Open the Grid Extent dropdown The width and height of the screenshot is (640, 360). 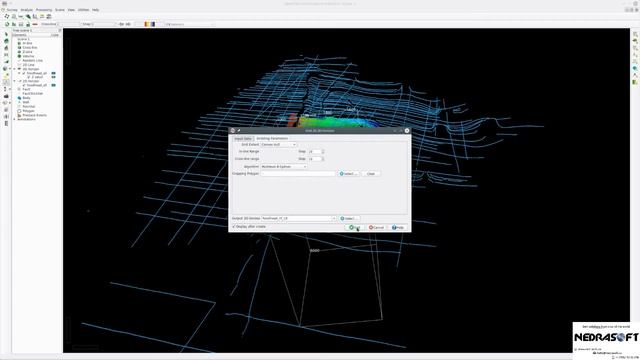(x=278, y=145)
